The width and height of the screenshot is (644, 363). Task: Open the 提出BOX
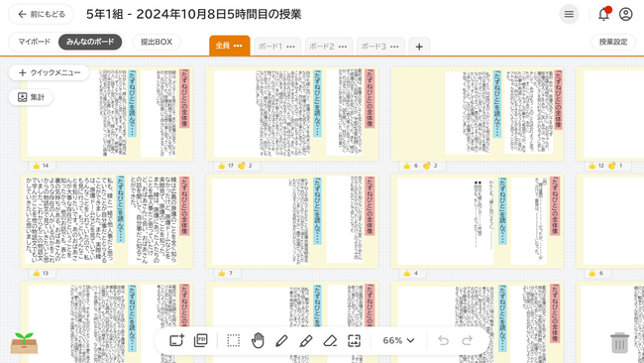pyautogui.click(x=157, y=42)
